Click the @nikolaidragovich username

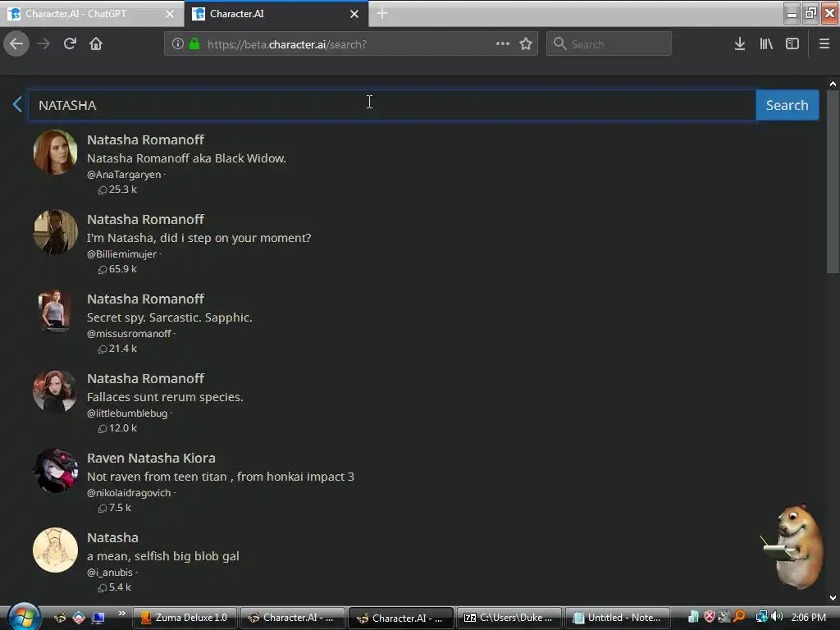tap(129, 493)
